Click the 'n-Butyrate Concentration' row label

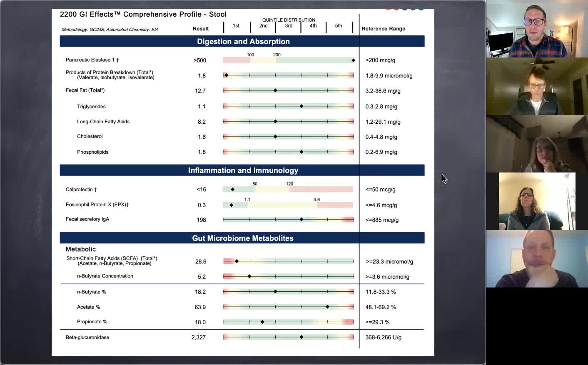click(x=105, y=276)
